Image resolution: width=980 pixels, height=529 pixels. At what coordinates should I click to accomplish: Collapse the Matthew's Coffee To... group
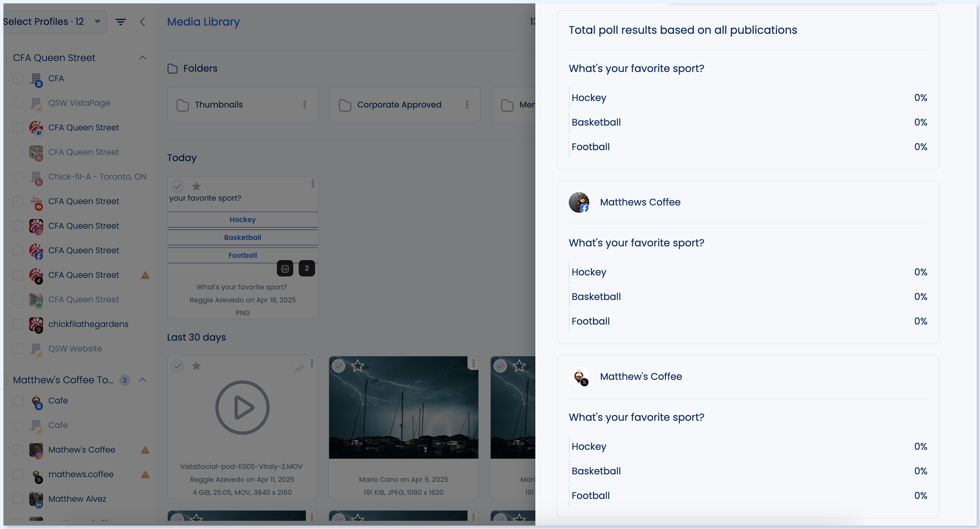click(143, 380)
